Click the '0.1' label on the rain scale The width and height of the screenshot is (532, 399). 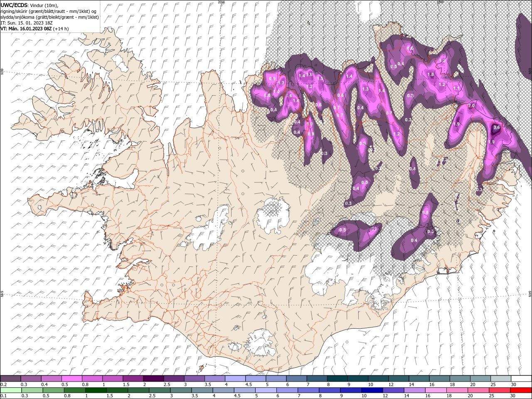point(4,396)
